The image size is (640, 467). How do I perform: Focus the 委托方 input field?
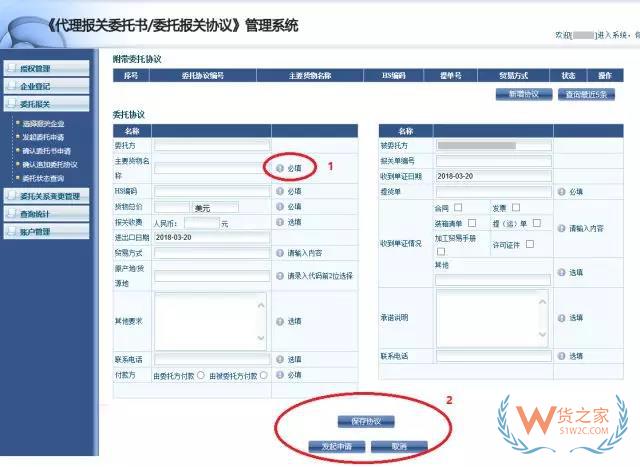(212, 145)
